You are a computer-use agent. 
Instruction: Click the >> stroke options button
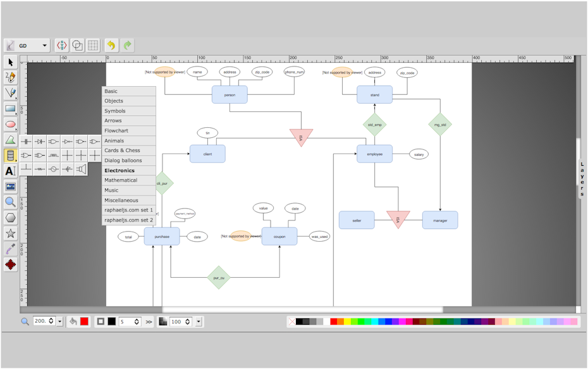tap(148, 322)
